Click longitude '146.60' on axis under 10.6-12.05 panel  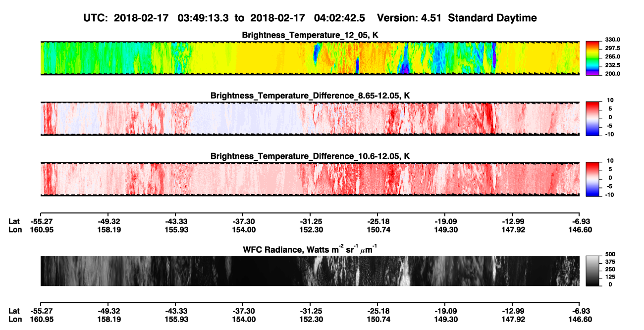point(580,230)
